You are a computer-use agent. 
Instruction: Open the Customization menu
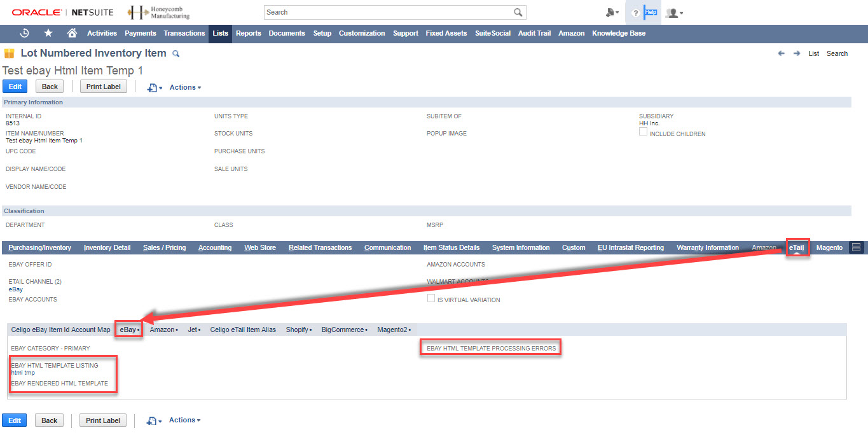(x=362, y=33)
